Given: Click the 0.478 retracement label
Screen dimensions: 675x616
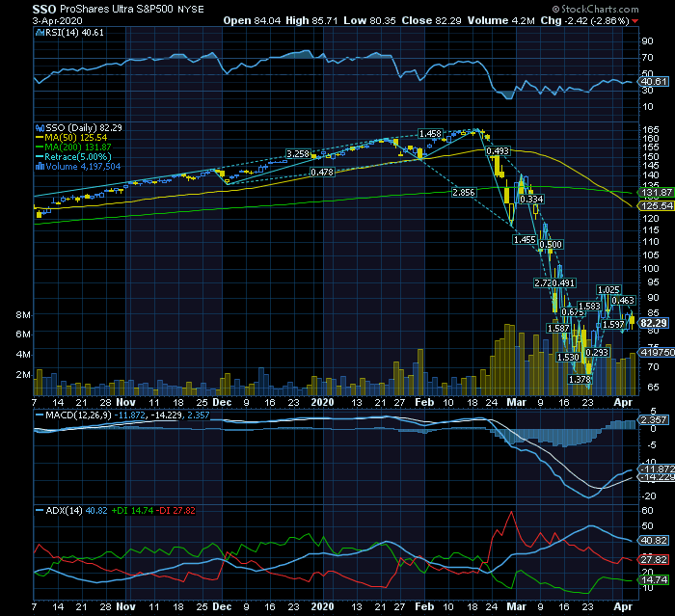Looking at the screenshot, I should click(x=322, y=173).
